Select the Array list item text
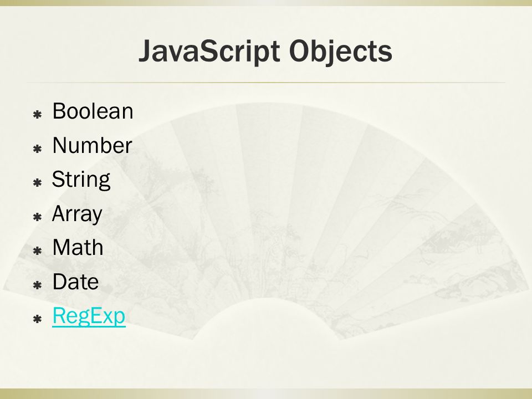Viewport: 532px width, 399px height. 77,214
